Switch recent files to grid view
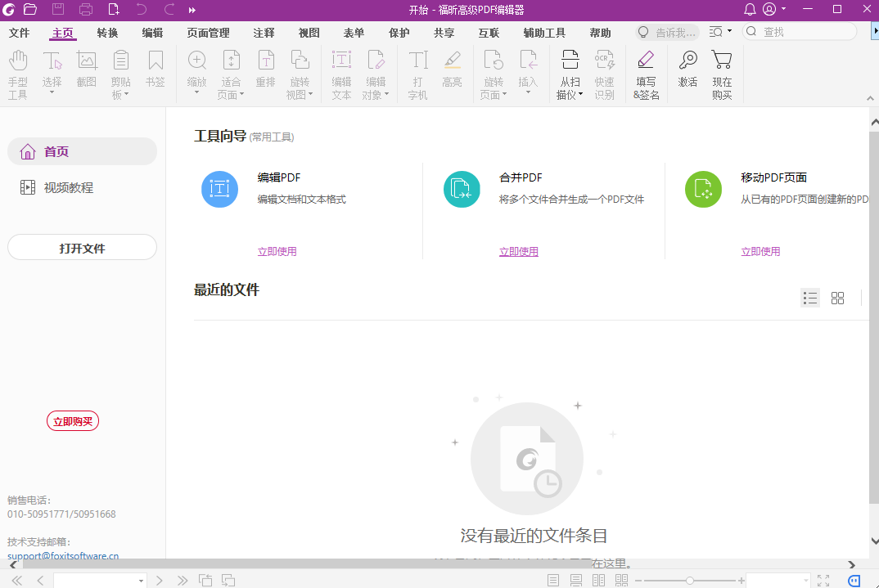Viewport: 879px width, 588px height. 837,298
